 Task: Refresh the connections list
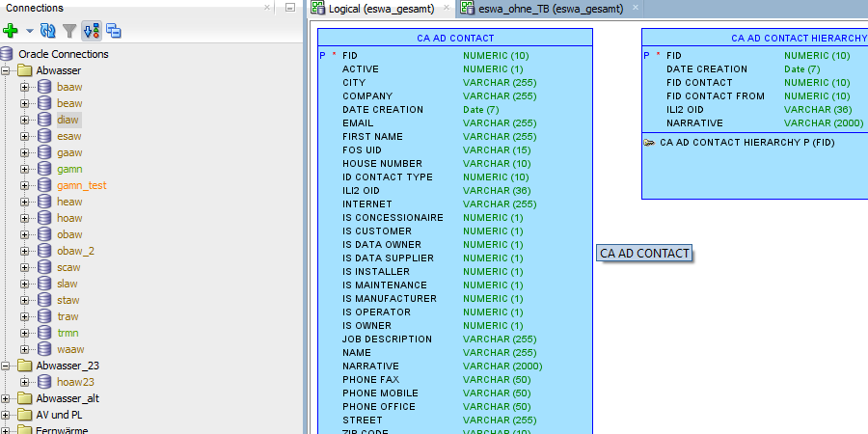click(47, 31)
